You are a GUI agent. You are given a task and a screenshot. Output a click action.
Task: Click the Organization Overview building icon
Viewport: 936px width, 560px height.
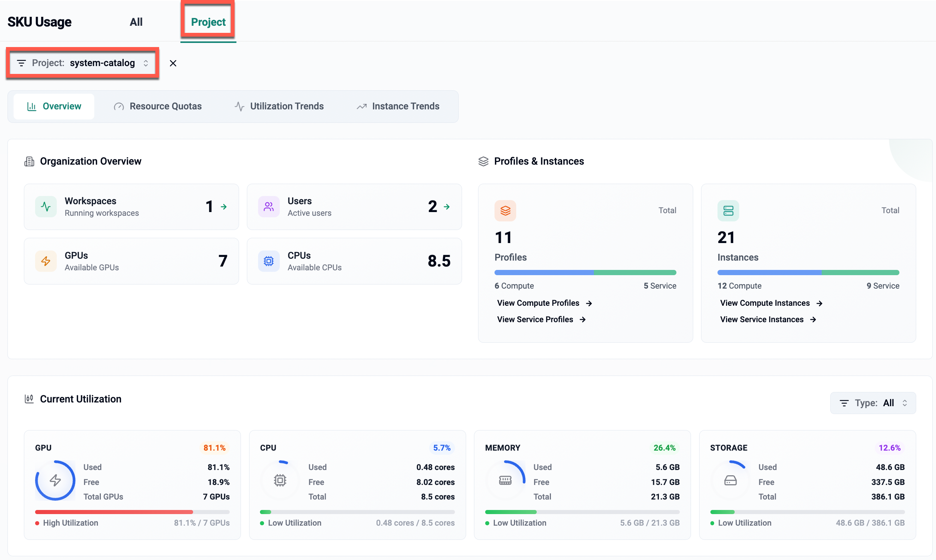(x=29, y=162)
